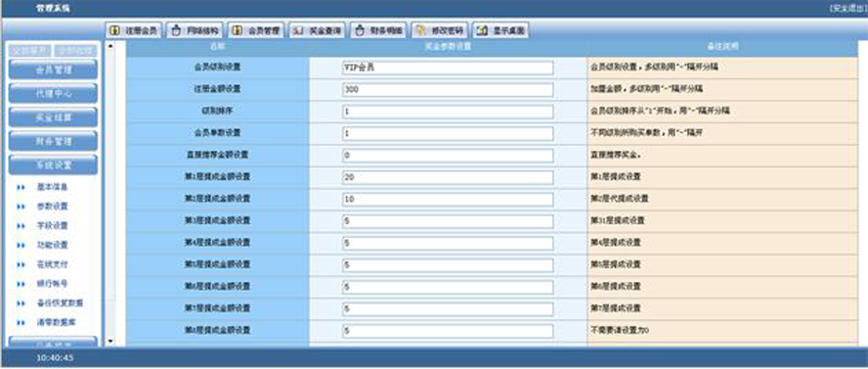This screenshot has width=868, height=369.
Task: Click the scroll-up arrow of the content scrollbar
Action: click(x=110, y=46)
